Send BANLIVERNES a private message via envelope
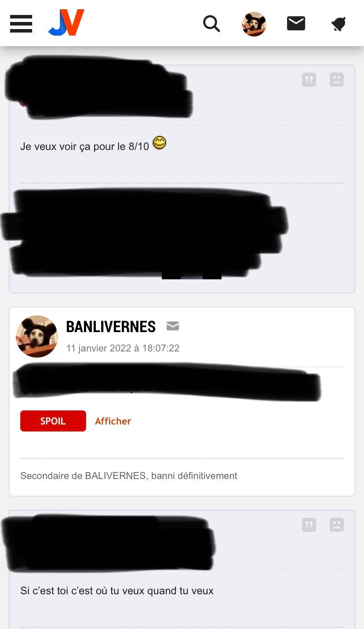Viewport: 364px width, 629px height. (x=173, y=326)
